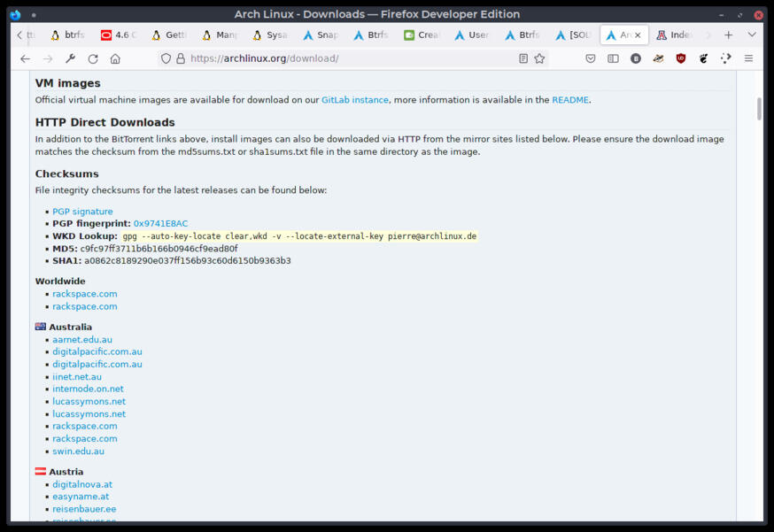Switch to the lowercase btrfs tab
Image resolution: width=774 pixels, height=532 pixels.
pyautogui.click(x=68, y=35)
